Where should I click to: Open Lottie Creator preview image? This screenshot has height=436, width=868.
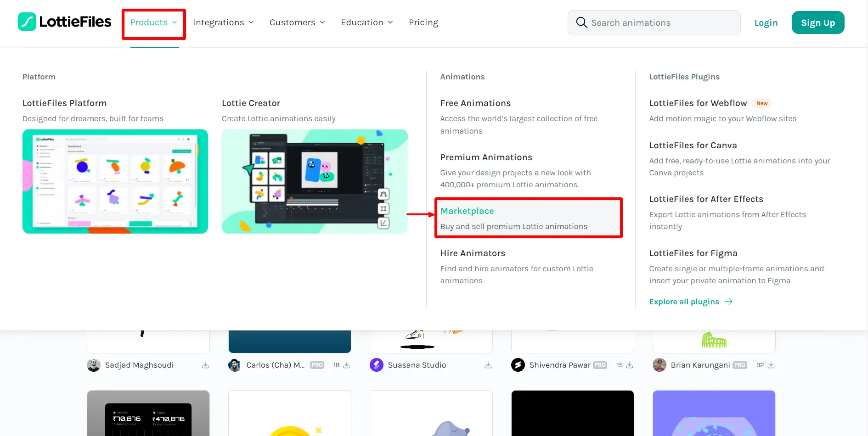pyautogui.click(x=315, y=181)
